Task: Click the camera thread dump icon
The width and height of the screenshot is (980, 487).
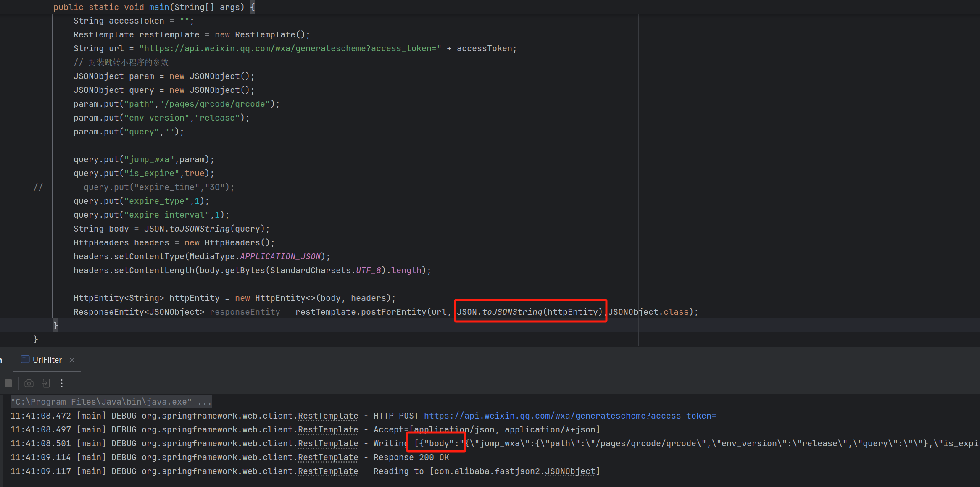Action: point(29,383)
